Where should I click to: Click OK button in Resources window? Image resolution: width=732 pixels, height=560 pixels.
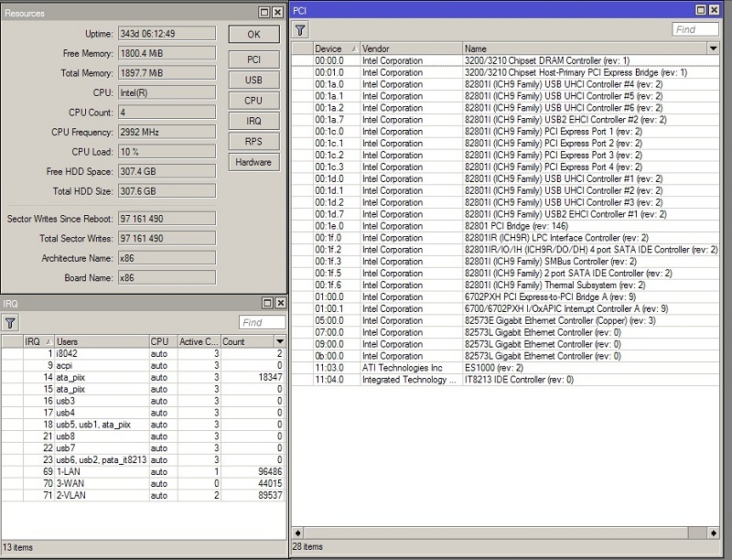click(254, 35)
